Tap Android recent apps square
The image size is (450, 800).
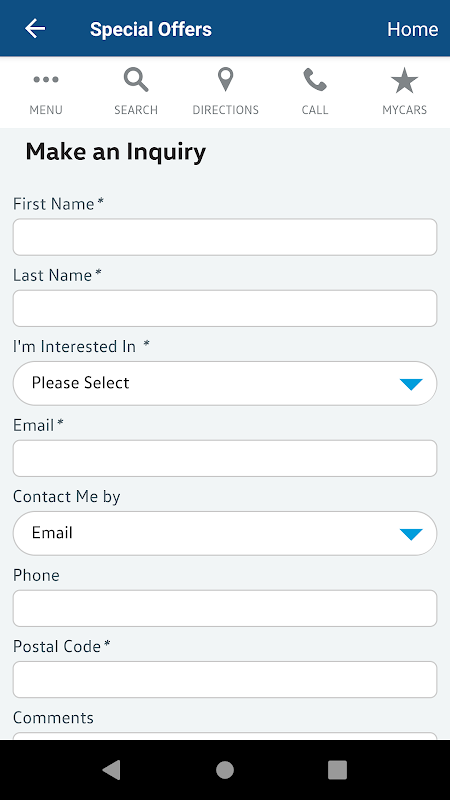337,769
